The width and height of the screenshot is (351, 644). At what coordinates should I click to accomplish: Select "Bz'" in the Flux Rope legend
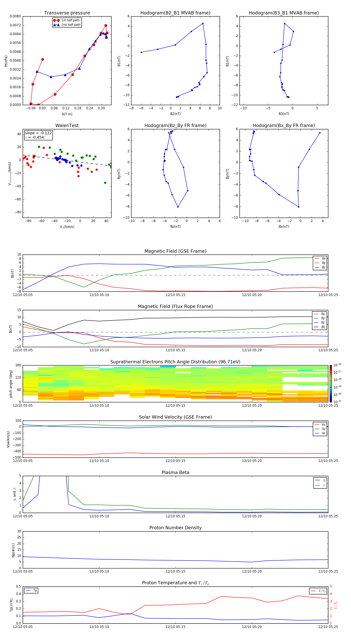point(320,323)
